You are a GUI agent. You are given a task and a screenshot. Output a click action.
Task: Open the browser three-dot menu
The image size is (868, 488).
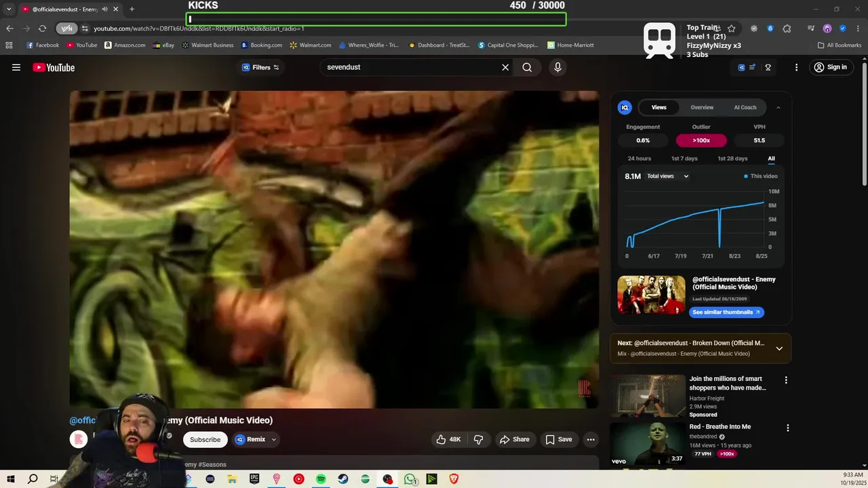859,28
